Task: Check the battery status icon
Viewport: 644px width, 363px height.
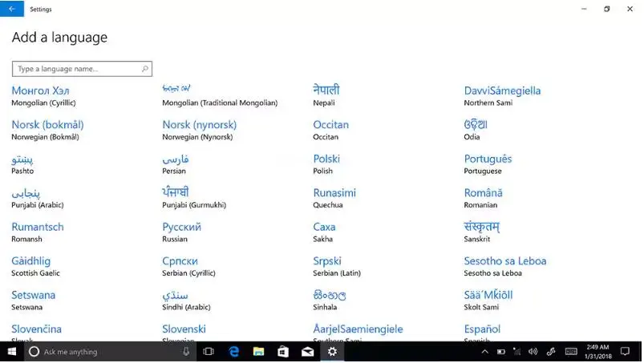Action: pos(501,352)
